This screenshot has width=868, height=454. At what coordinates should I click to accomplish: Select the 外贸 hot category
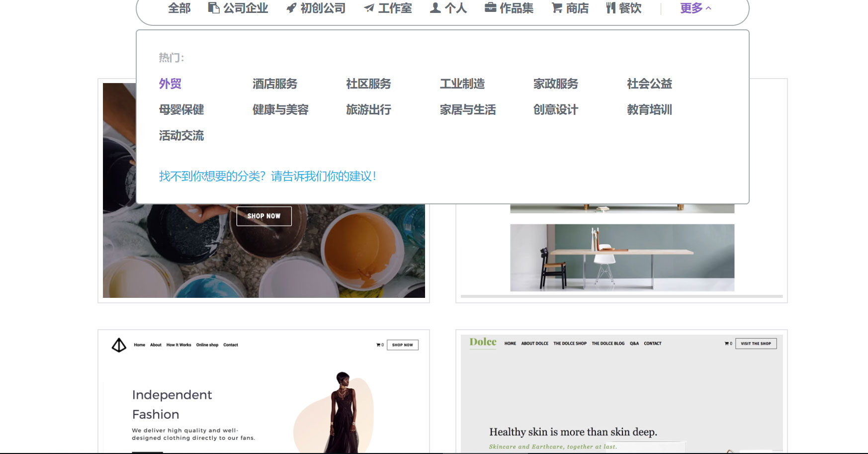(170, 84)
